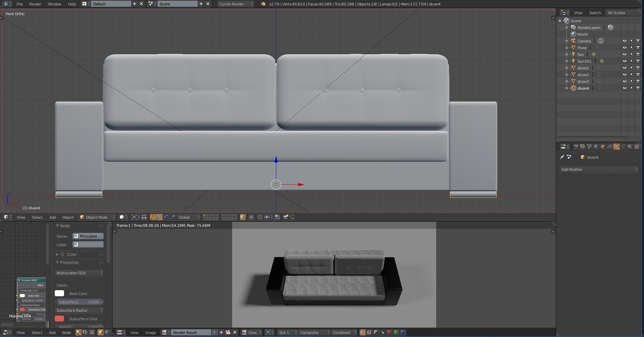Hide the divan4 object with eye icon
Viewport: 644px width, 337px height.
point(624,88)
